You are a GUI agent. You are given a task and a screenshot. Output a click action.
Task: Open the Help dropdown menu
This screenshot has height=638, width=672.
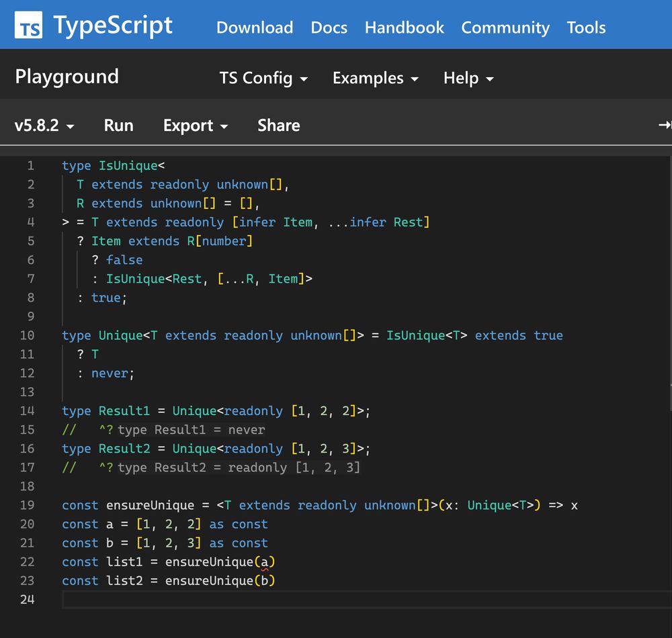tap(468, 78)
